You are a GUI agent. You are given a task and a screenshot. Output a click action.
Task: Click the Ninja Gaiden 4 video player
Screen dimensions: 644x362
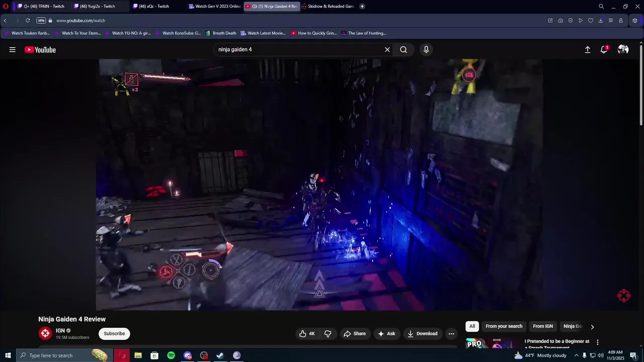319,185
